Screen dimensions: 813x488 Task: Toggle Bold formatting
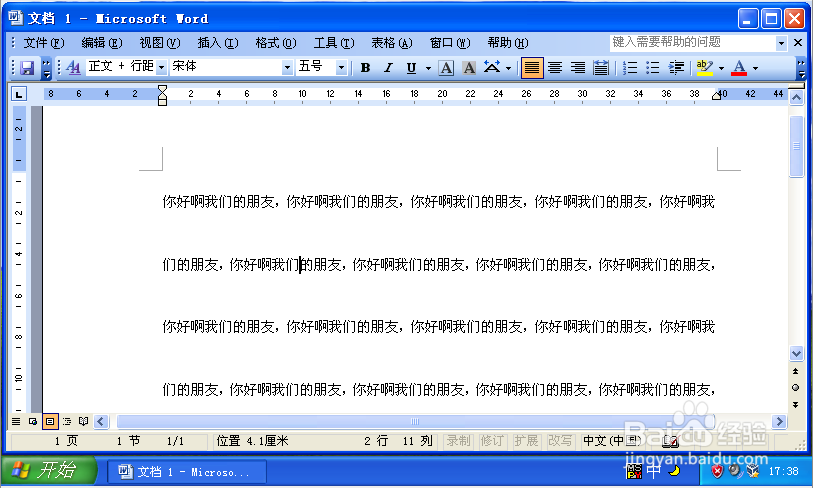(366, 68)
